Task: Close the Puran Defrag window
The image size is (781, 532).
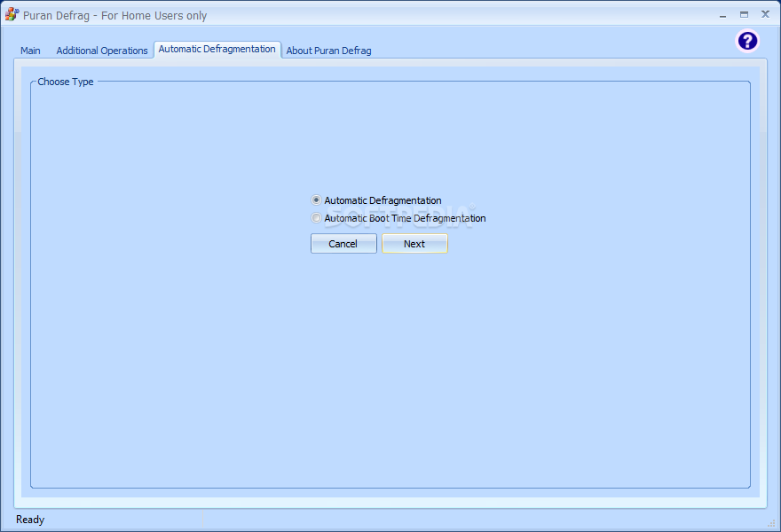Action: [x=766, y=14]
